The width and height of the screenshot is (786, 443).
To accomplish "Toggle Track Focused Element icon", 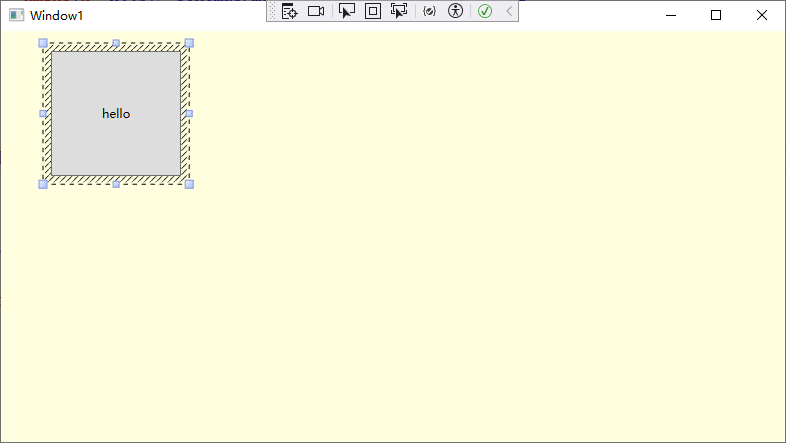I will pos(399,11).
